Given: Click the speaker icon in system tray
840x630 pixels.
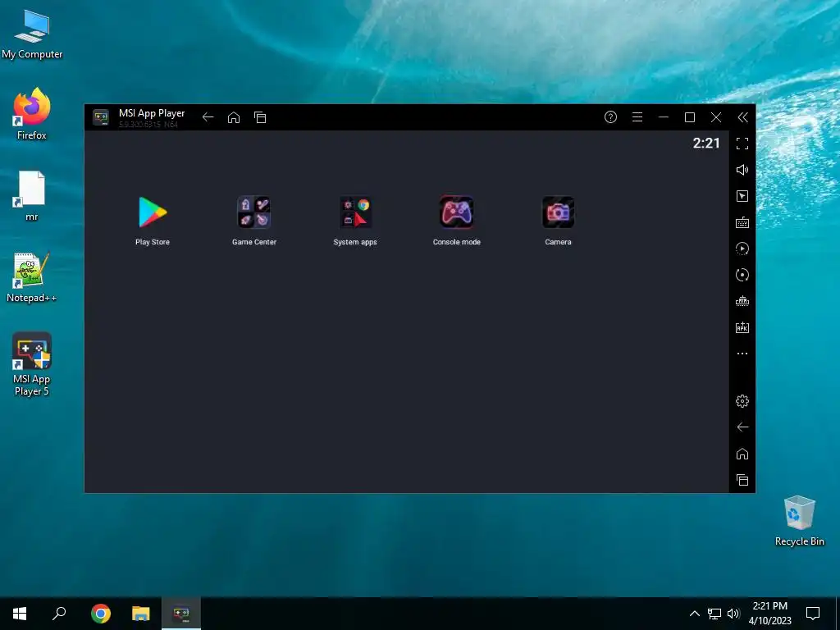Looking at the screenshot, I should click(x=733, y=614).
